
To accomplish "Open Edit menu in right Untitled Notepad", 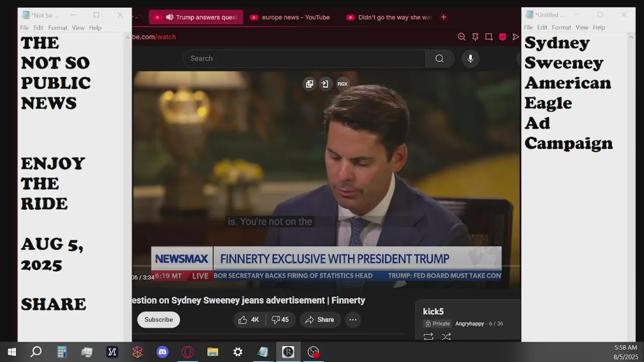I will [x=542, y=27].
